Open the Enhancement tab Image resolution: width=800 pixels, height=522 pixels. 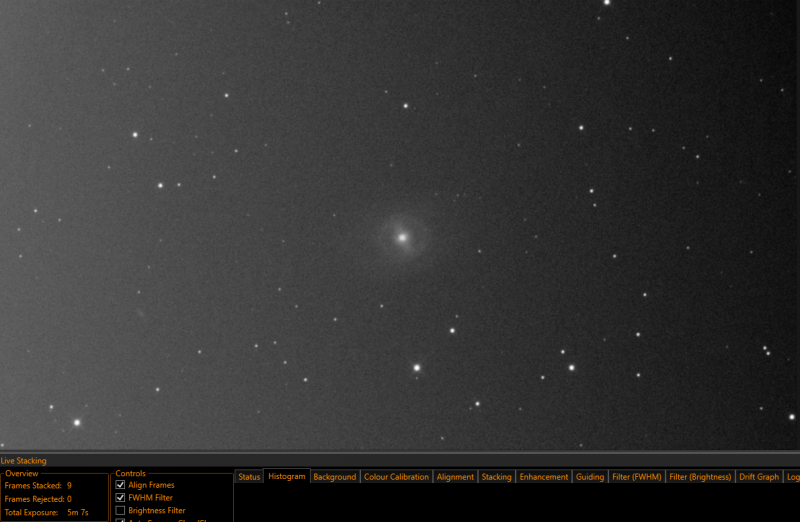click(544, 477)
